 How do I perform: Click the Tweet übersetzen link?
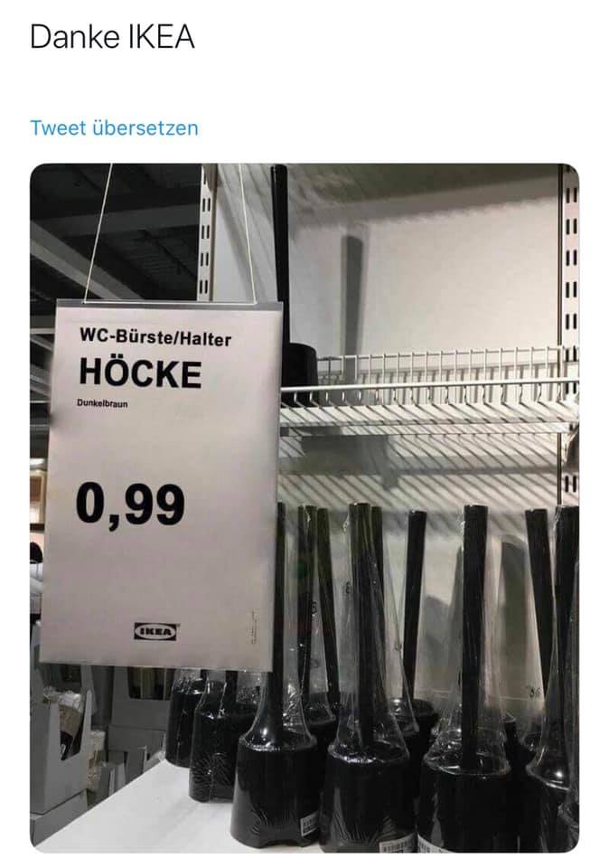coord(114,127)
